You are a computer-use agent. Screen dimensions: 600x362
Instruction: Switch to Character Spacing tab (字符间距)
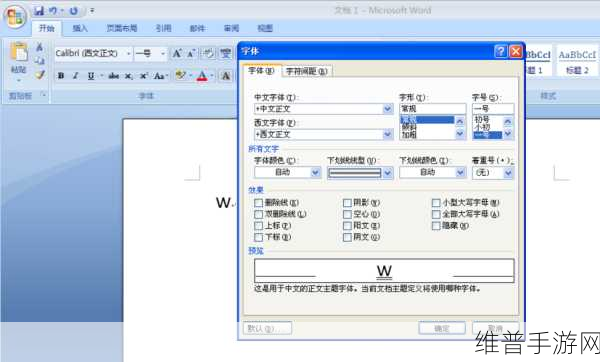307,71
